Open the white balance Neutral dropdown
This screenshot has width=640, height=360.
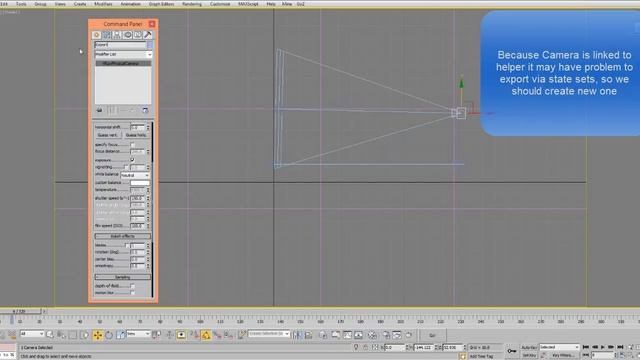[x=135, y=175]
